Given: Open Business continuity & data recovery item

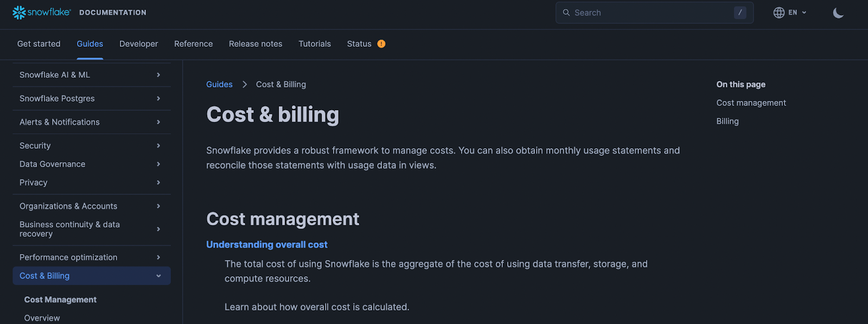Looking at the screenshot, I should pyautogui.click(x=69, y=229).
